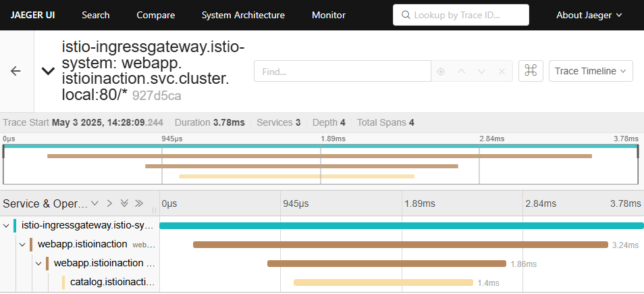Viewport: 644px width, 294px height.
Task: Open the System Architecture page
Action: (243, 16)
